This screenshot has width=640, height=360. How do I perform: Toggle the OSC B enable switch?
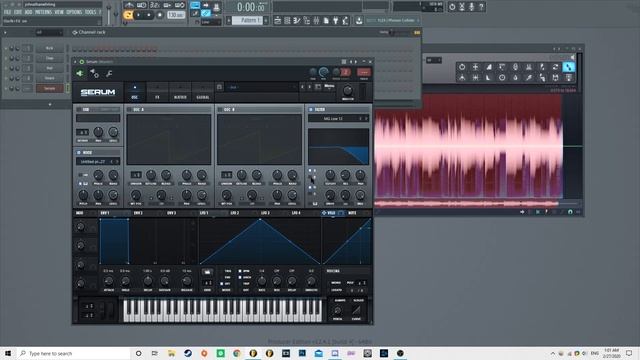(220, 110)
